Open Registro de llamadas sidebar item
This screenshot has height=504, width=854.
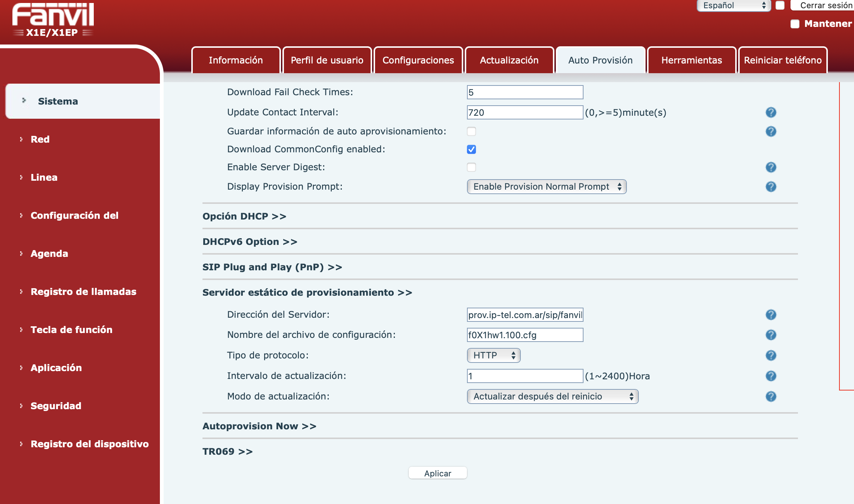pos(83,292)
